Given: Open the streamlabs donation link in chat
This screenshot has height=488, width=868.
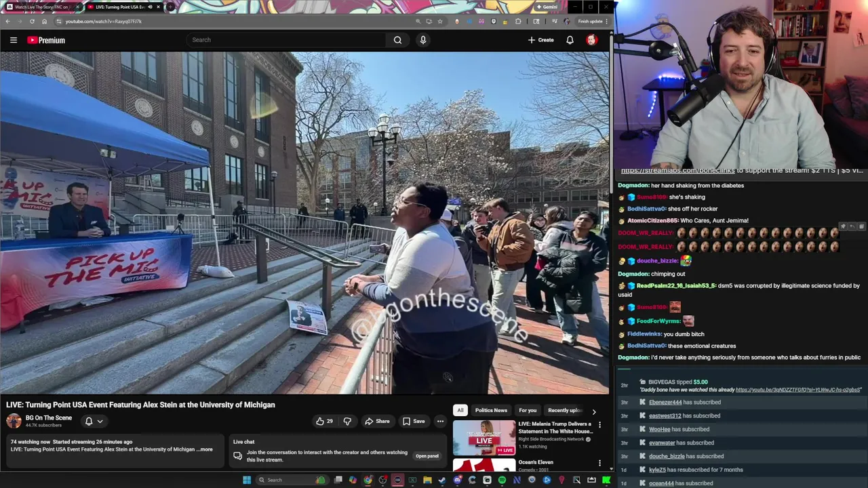Looking at the screenshot, I should (678, 170).
